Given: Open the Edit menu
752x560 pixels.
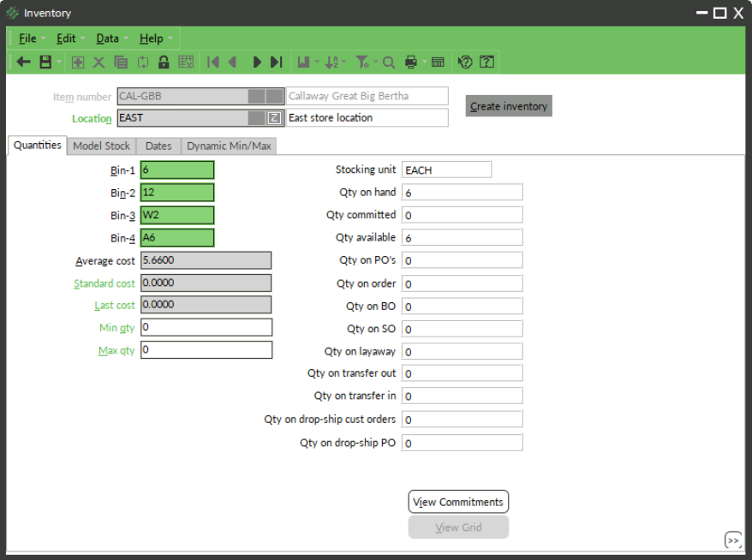Looking at the screenshot, I should pyautogui.click(x=66, y=39).
